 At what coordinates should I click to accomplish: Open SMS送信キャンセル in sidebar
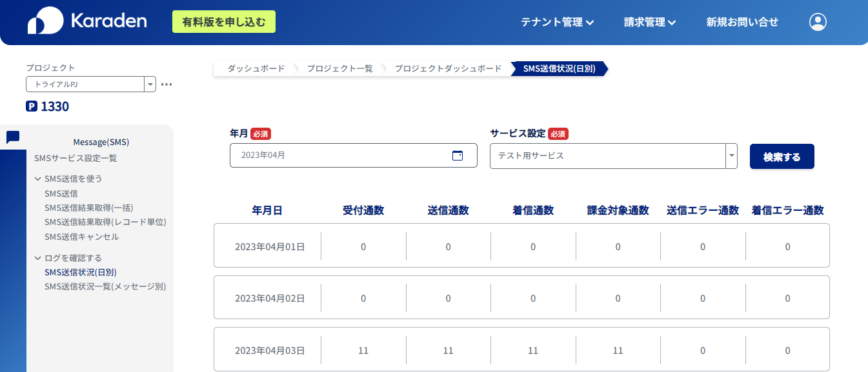tap(81, 237)
